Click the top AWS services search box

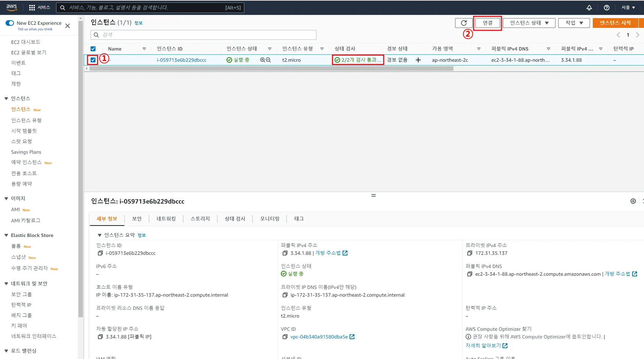coord(150,8)
